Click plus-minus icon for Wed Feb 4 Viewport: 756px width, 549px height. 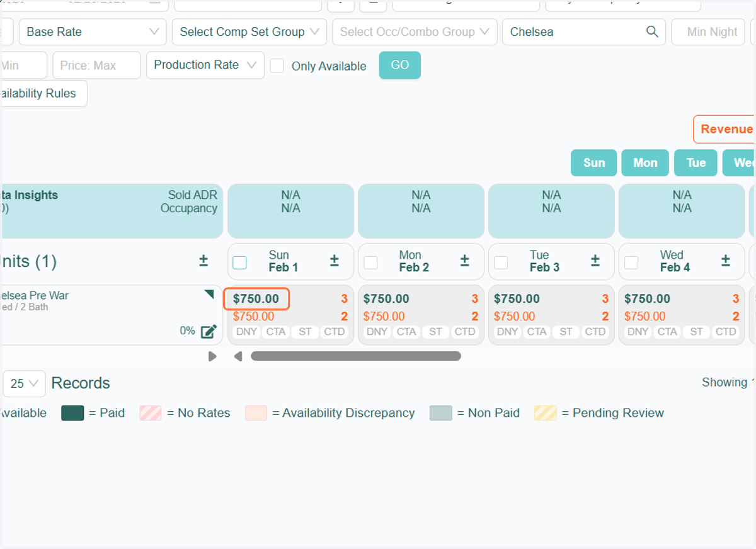726,261
